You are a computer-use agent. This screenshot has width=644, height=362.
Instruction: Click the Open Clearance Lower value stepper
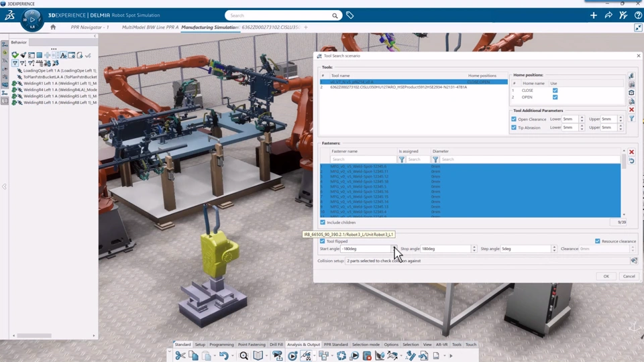click(582, 119)
